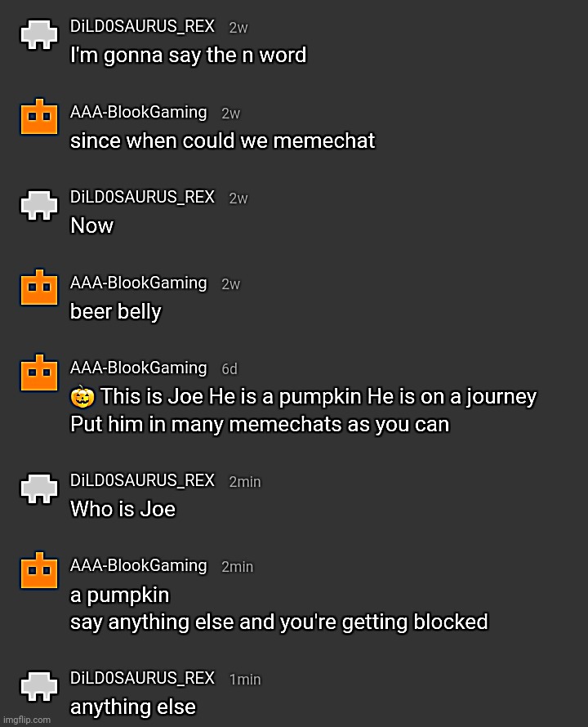The height and width of the screenshot is (727, 588).
Task: Click the 6d timestamp on pumpkin message
Action: (x=229, y=369)
